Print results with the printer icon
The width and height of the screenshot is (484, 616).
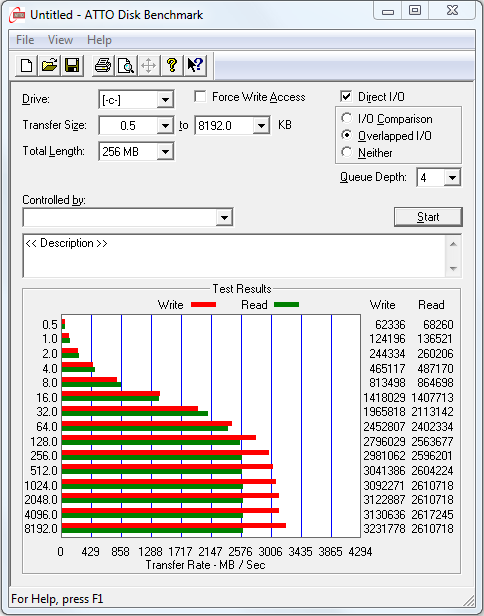point(103,65)
